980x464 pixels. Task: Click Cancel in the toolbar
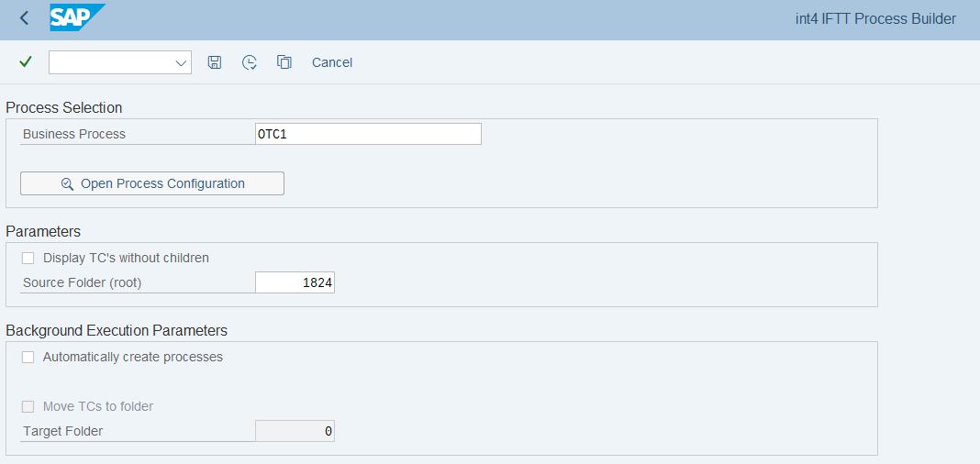(x=332, y=62)
